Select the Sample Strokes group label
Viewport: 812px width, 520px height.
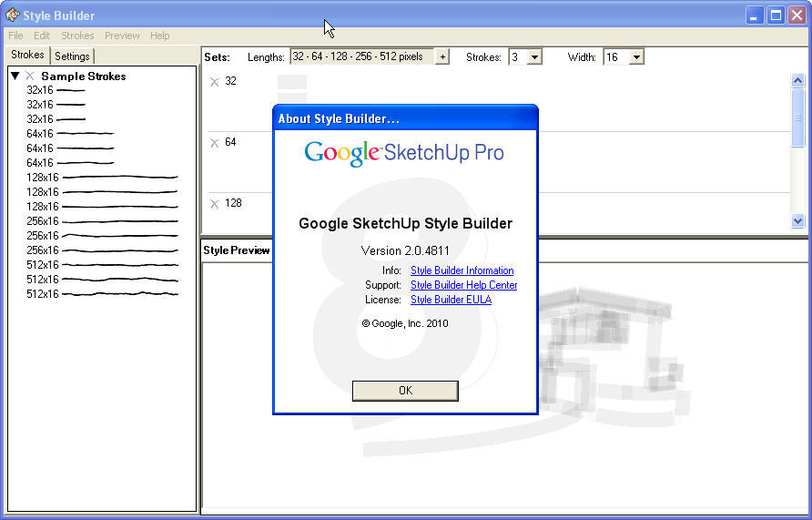84,76
